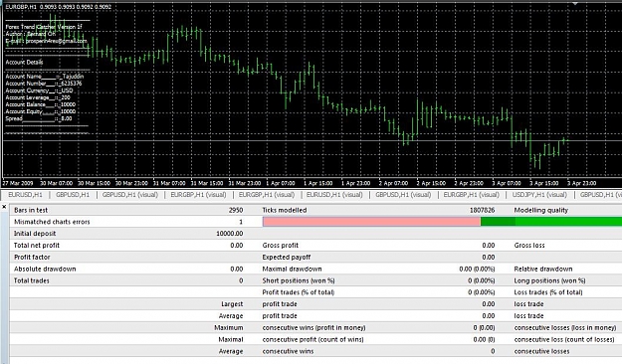Viewport: 622px width, 364px height.
Task: Click the modelling quality pink bar segment
Action: click(x=371, y=222)
